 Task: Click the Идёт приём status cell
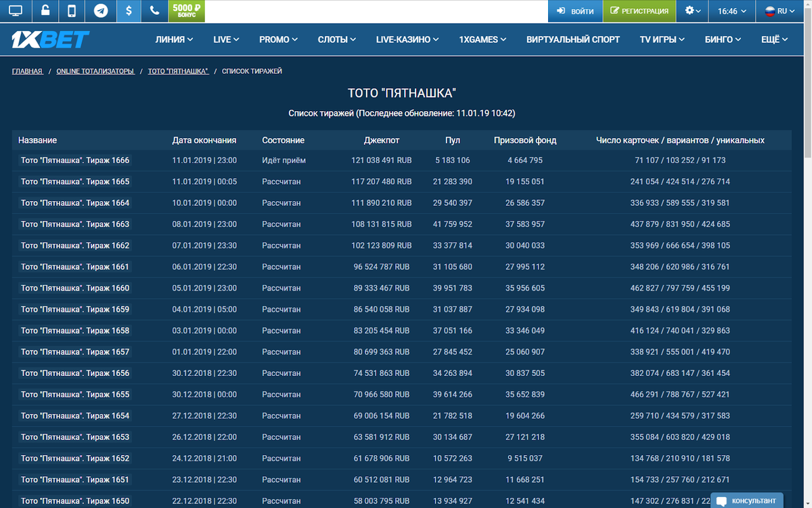[x=284, y=161]
